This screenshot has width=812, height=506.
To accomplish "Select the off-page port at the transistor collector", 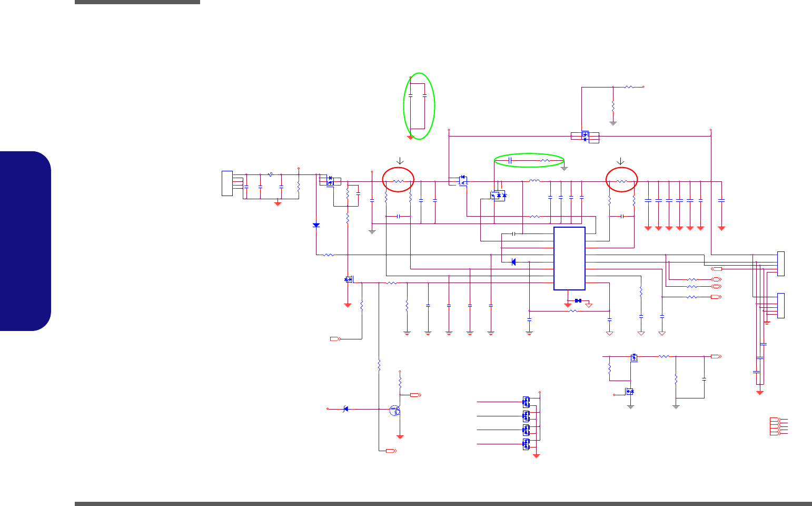I will point(415,394).
